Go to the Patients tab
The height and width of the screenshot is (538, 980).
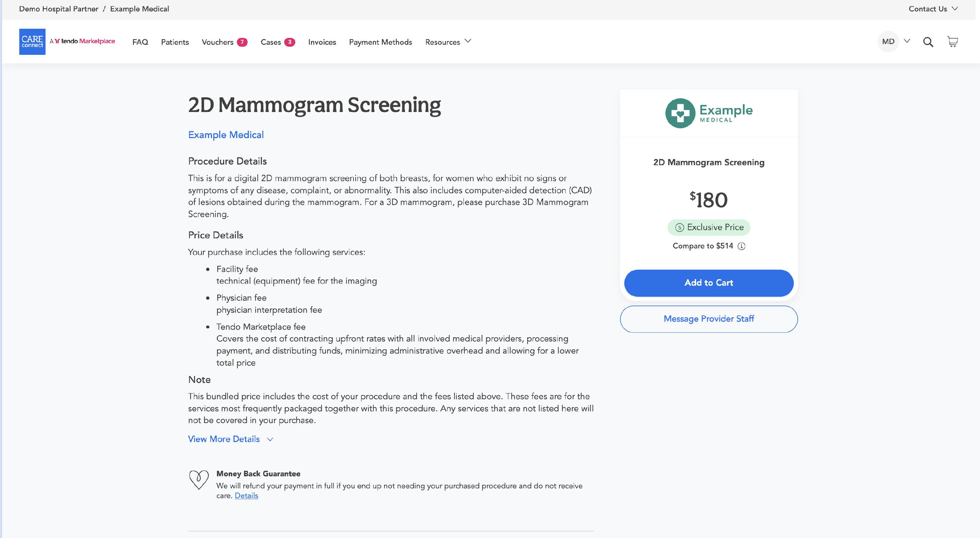click(x=175, y=42)
